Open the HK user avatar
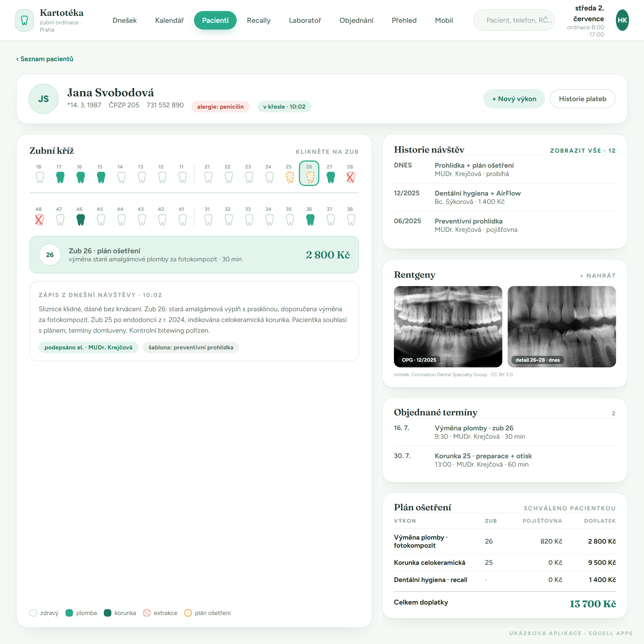Screen dimensions: 644x644 click(622, 20)
